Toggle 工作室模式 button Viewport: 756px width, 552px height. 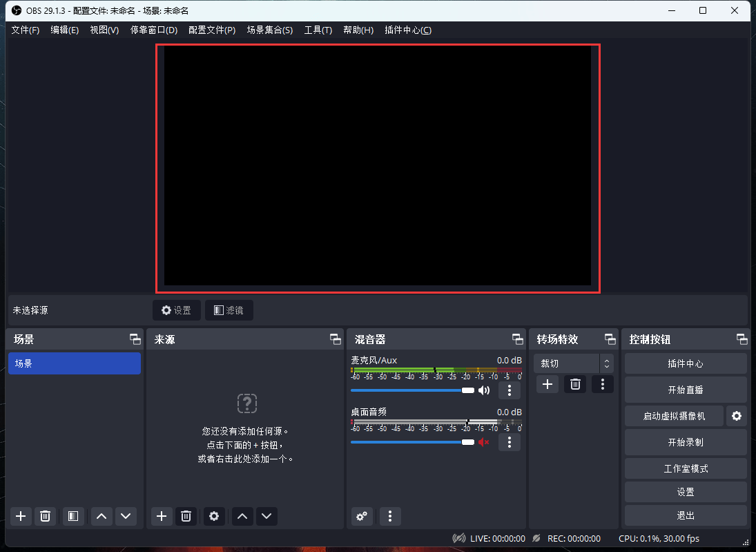pos(686,468)
